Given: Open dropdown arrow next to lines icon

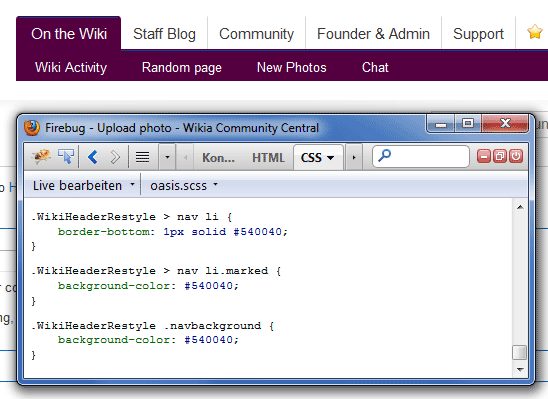Looking at the screenshot, I should click(x=167, y=157).
